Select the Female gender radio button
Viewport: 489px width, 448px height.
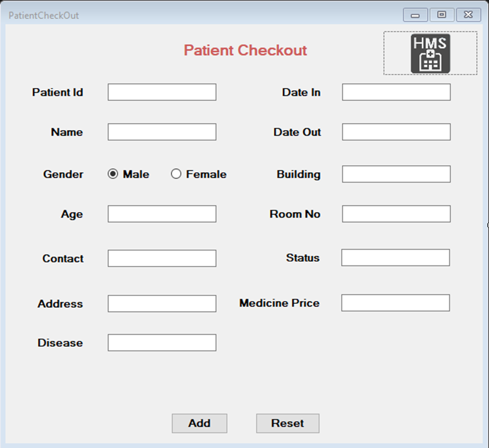coord(176,174)
